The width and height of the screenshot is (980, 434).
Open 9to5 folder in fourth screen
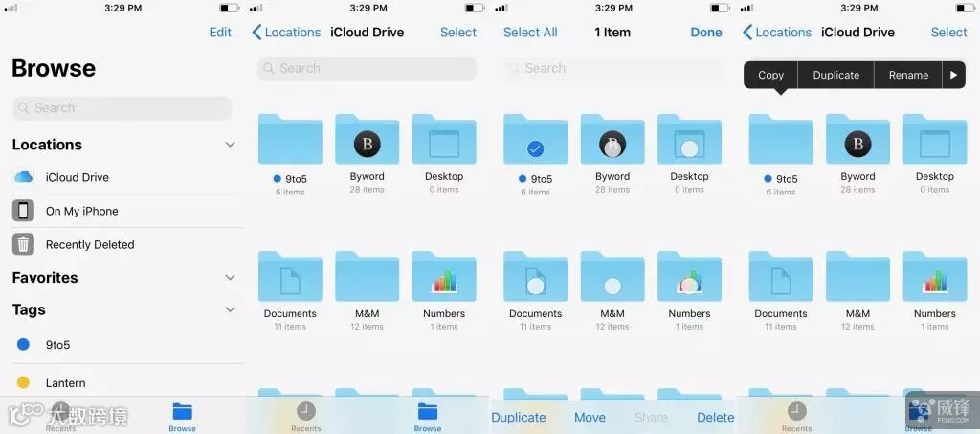pyautogui.click(x=781, y=140)
